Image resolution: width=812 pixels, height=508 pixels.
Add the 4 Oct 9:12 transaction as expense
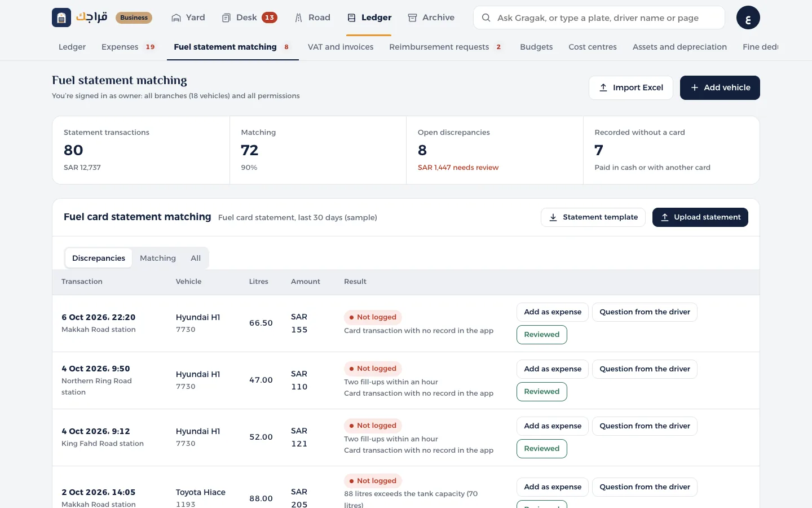553,426
